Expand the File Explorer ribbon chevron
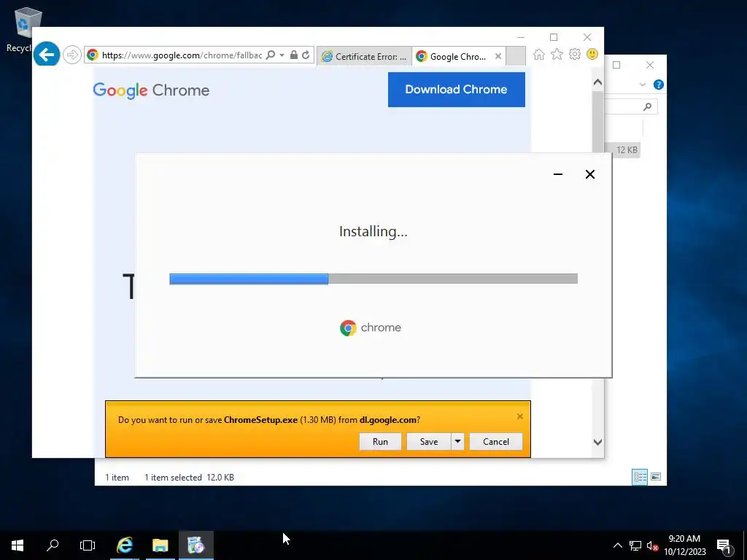Screen dimensions: 747x560 [x=642, y=85]
